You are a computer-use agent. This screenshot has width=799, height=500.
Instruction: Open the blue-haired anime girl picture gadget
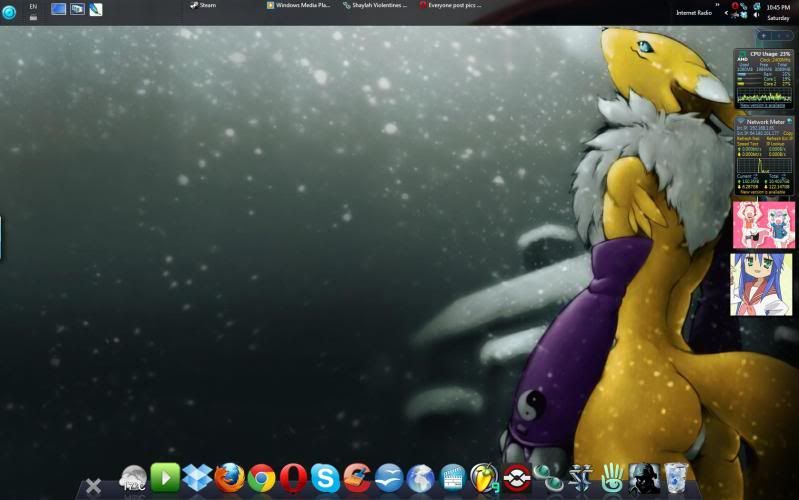[761, 284]
